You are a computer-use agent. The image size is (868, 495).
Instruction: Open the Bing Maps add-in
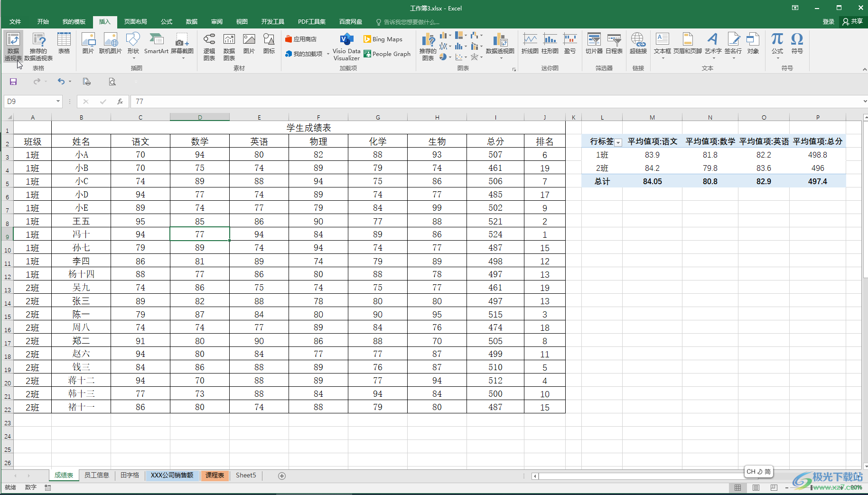coord(383,39)
